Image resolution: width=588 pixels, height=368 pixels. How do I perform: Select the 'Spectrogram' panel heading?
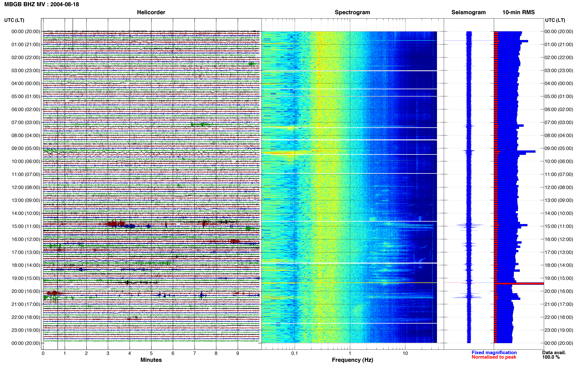[352, 12]
